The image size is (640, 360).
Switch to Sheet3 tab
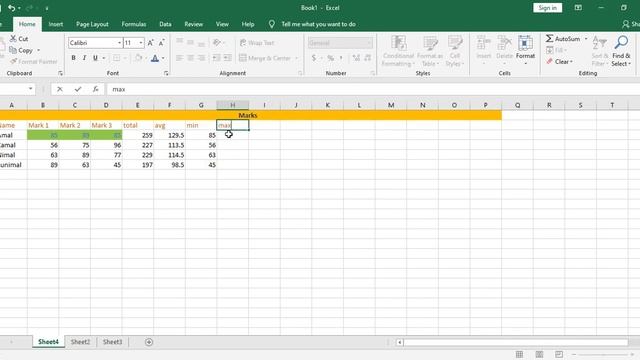coord(112,342)
